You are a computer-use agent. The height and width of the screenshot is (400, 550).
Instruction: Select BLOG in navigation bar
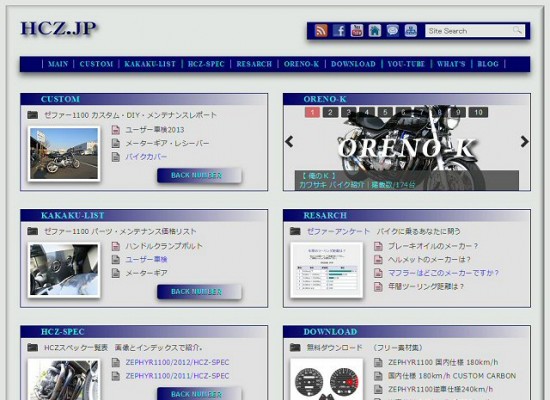click(x=488, y=64)
